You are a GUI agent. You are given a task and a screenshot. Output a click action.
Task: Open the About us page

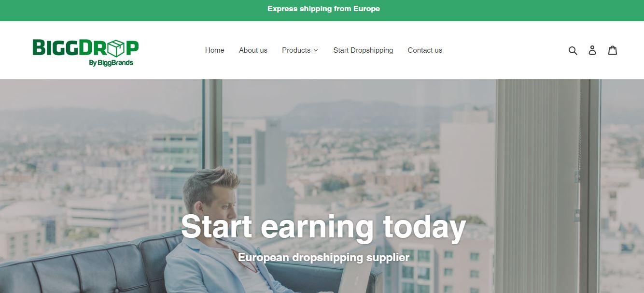[x=253, y=50]
